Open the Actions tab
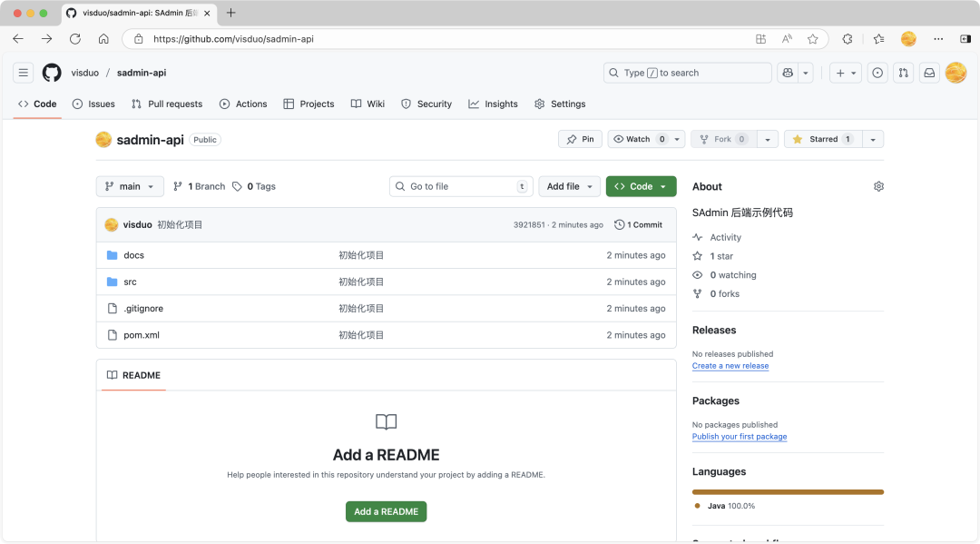This screenshot has height=544, width=980. click(x=243, y=104)
